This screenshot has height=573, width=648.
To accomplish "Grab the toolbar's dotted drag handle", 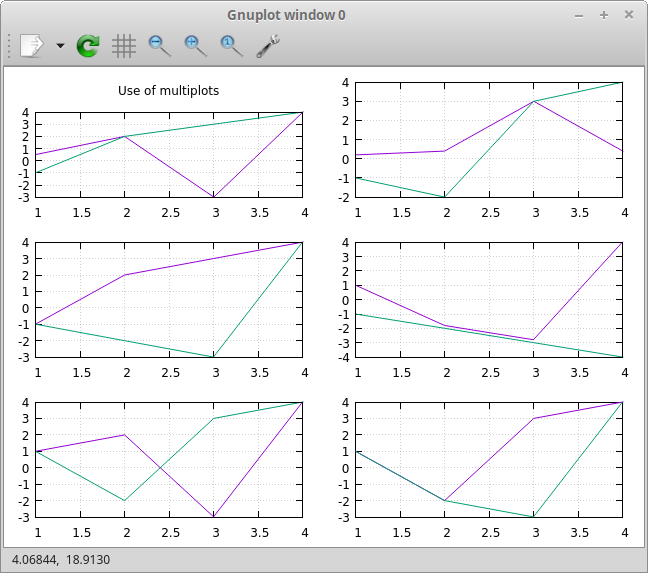I will pos(9,45).
